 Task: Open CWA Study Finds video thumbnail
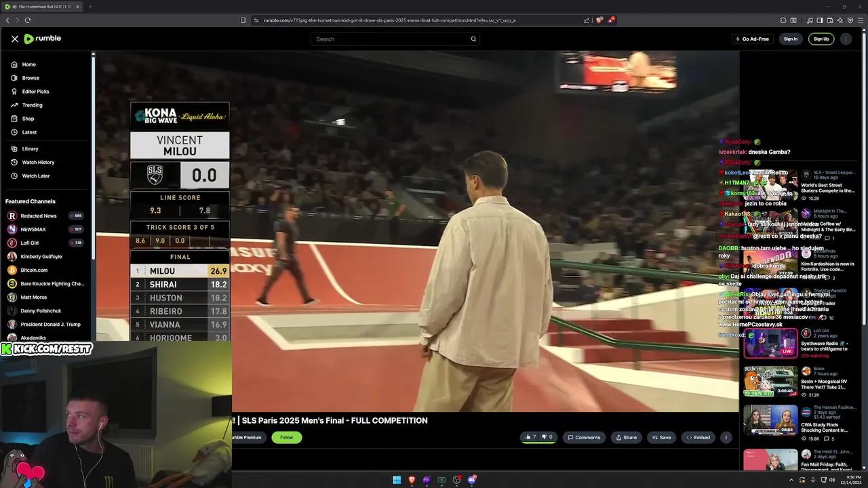tap(770, 420)
